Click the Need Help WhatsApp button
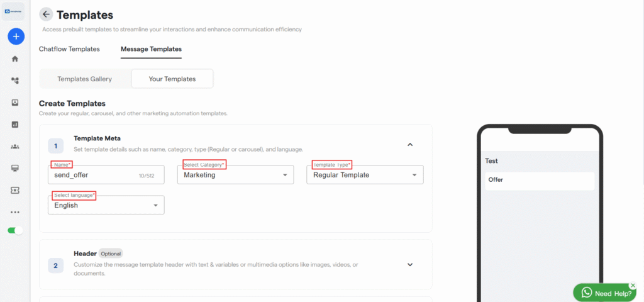 [604, 293]
